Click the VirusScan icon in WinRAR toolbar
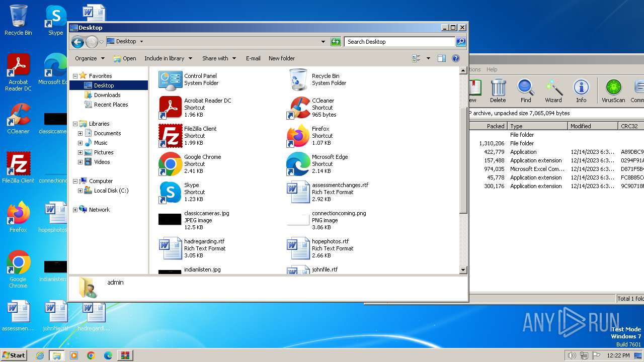644x362 pixels. 613,91
